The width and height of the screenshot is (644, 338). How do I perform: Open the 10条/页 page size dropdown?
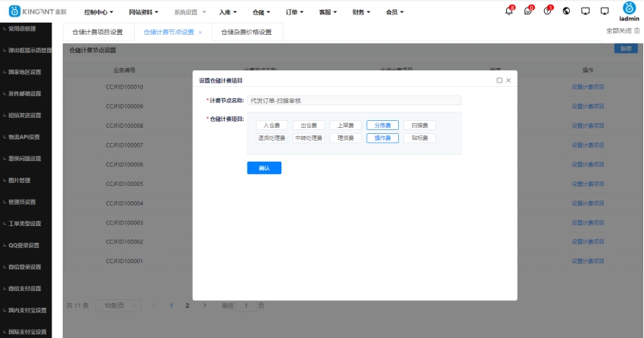[118, 305]
